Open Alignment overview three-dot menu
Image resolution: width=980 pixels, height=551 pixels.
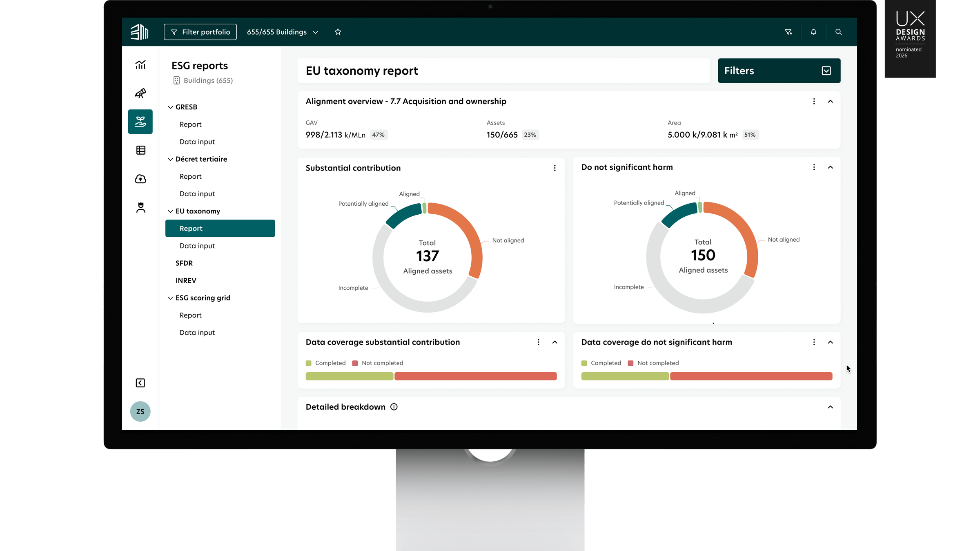coord(814,101)
